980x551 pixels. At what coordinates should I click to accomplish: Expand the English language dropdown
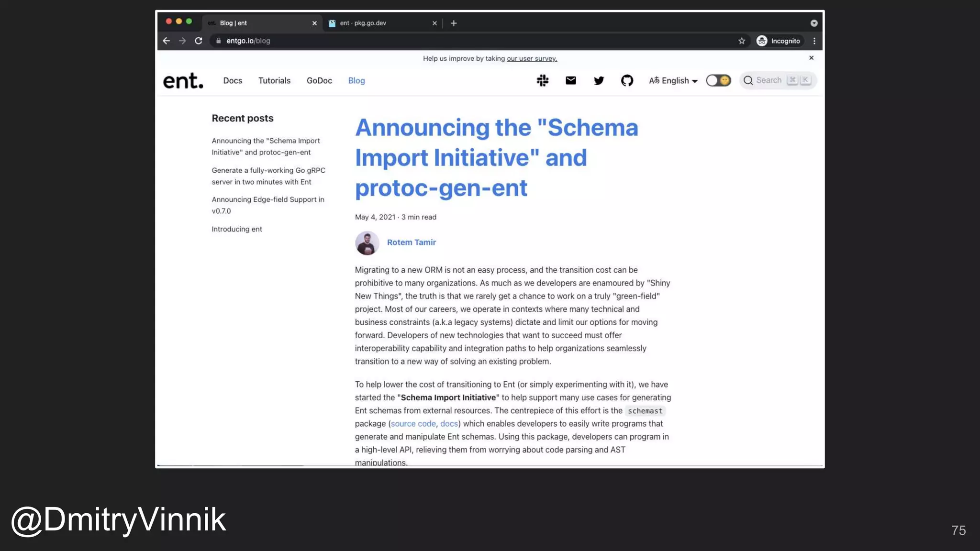pos(673,80)
